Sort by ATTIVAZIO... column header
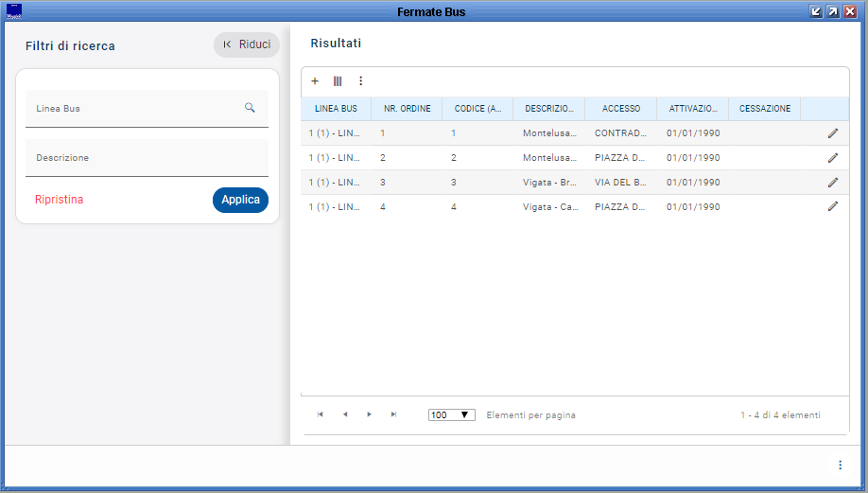 pyautogui.click(x=693, y=109)
